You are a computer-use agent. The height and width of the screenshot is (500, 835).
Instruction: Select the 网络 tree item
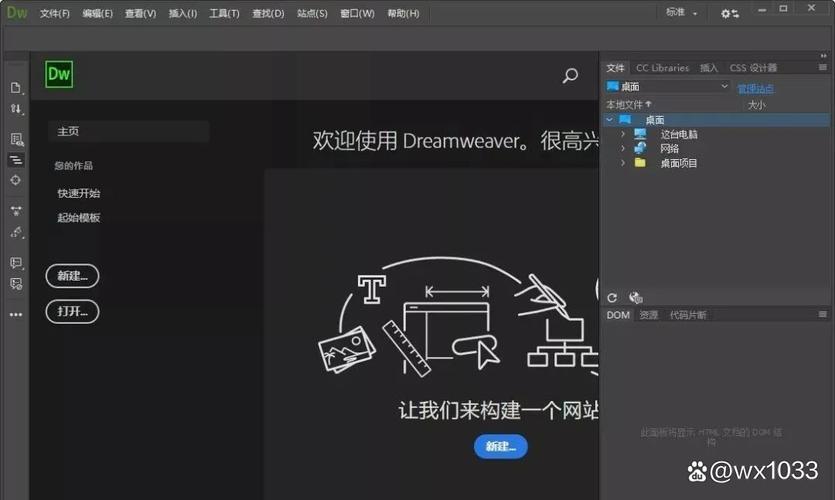[669, 149]
